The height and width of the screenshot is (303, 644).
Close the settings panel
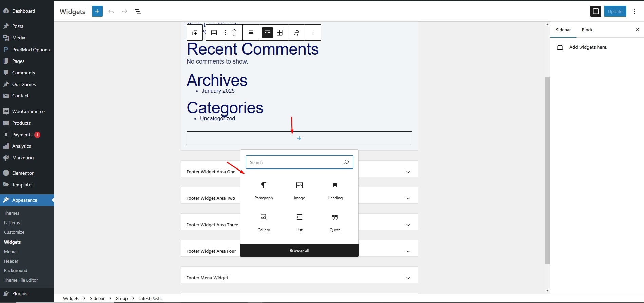point(637,30)
